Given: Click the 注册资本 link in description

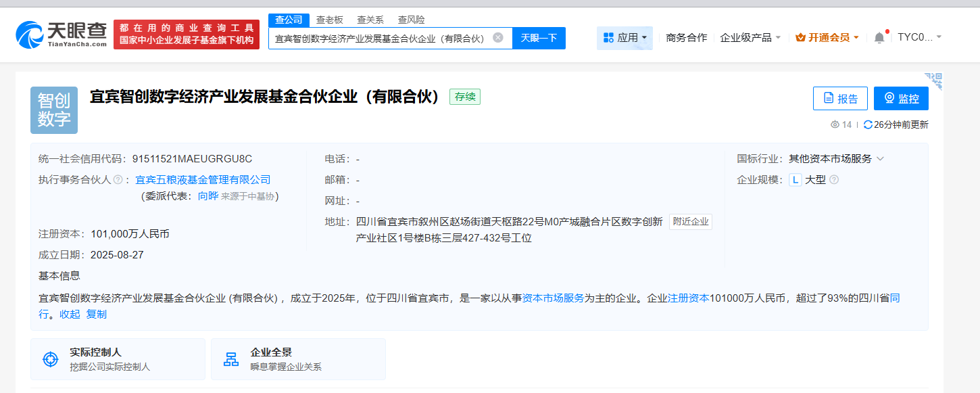Looking at the screenshot, I should click(x=689, y=298).
